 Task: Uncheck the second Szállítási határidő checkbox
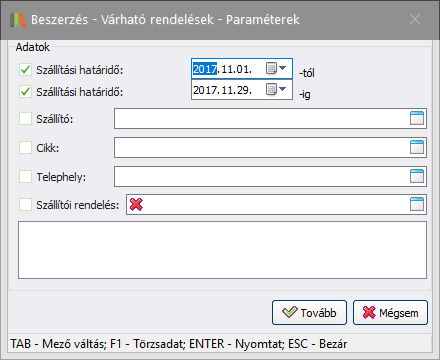point(25,91)
